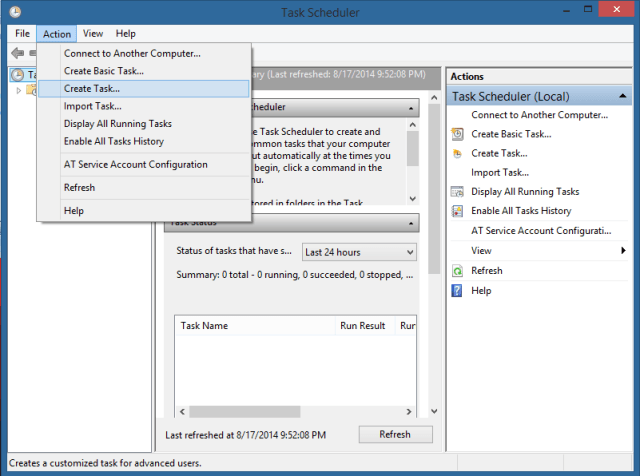The image size is (640, 476).
Task: Choose Create Basic Task in Action menu
Action: 144,71
